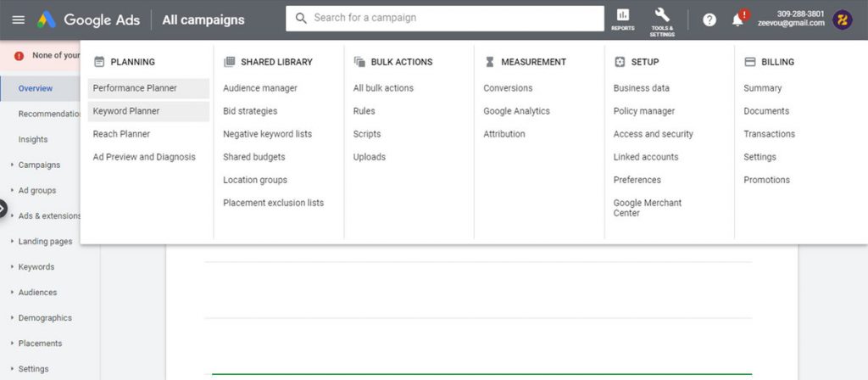This screenshot has height=380, width=868.
Task: Open the Help question mark icon
Action: coord(709,20)
